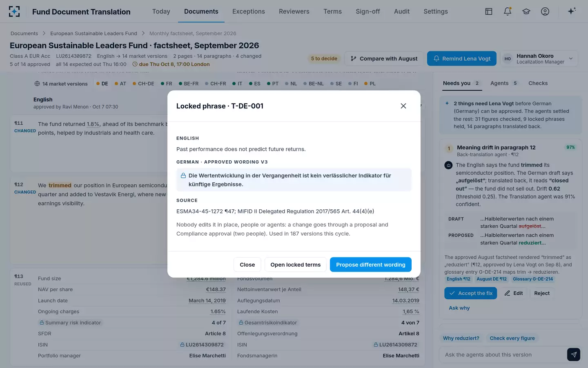
Task: Click the lock icon on Gesamtrisikoindikator
Action: click(x=241, y=323)
